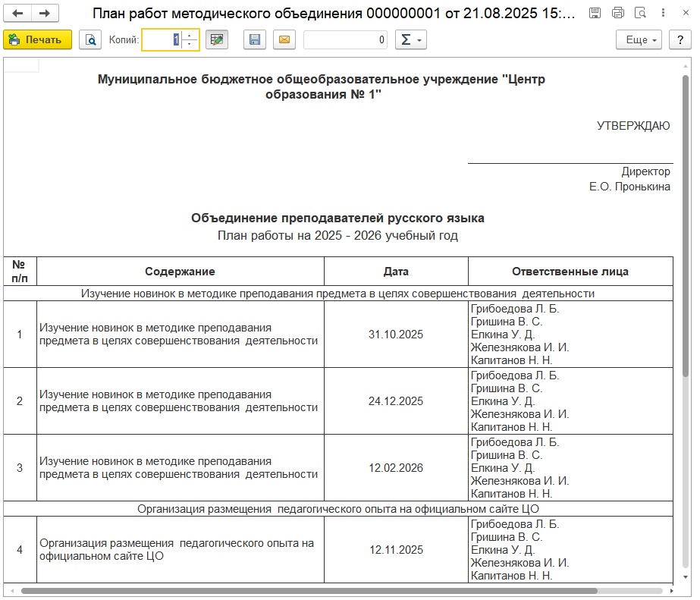Viewport: 700px width, 600px height.
Task: Expand the Еще menu
Action: coord(639,39)
